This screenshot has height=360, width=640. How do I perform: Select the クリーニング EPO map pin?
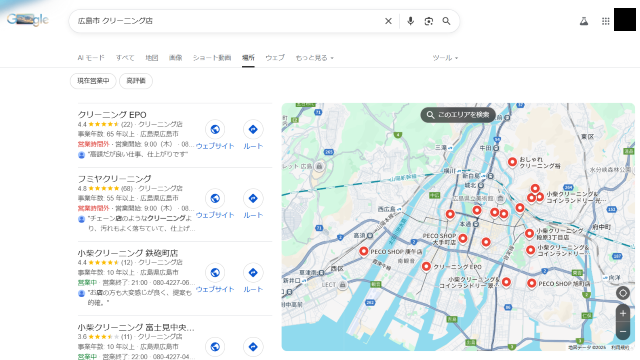point(426,266)
